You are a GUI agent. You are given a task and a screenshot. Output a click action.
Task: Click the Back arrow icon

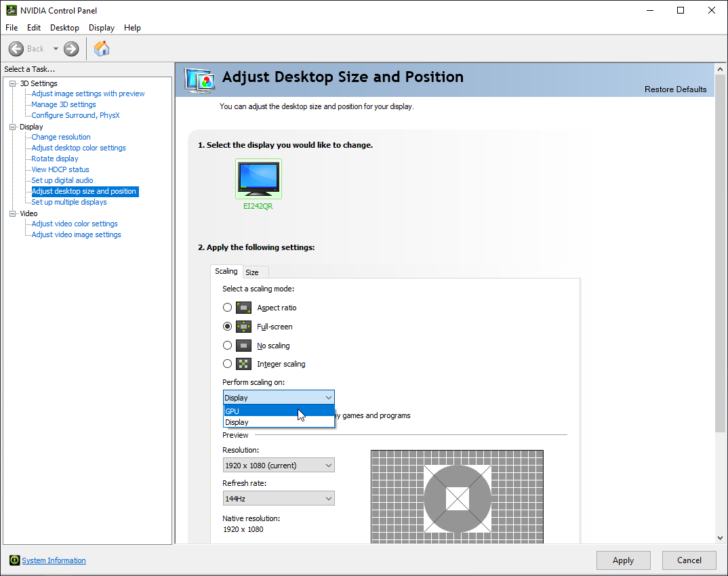16,49
